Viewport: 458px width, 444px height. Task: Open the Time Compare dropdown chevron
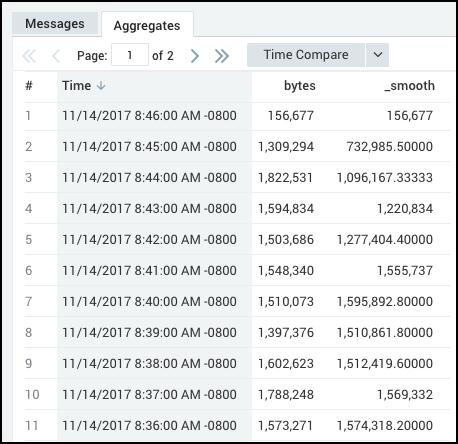pyautogui.click(x=377, y=55)
